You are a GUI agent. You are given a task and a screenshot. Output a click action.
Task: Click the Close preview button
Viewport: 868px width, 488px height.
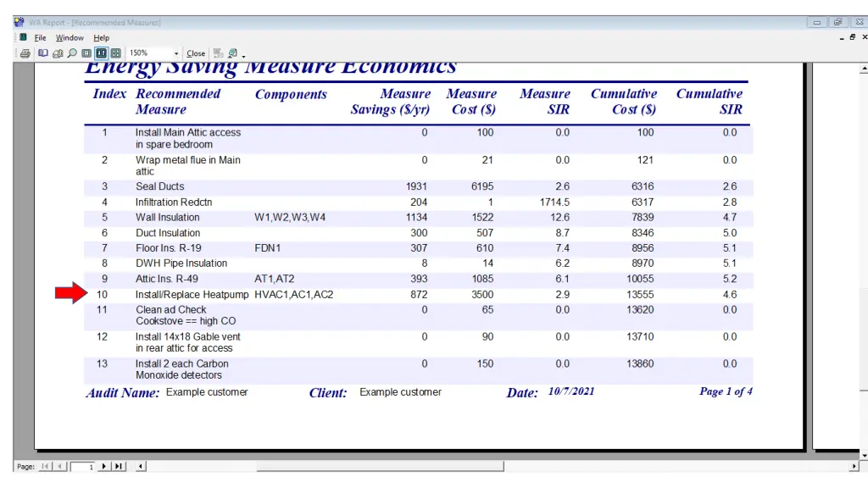coord(196,53)
